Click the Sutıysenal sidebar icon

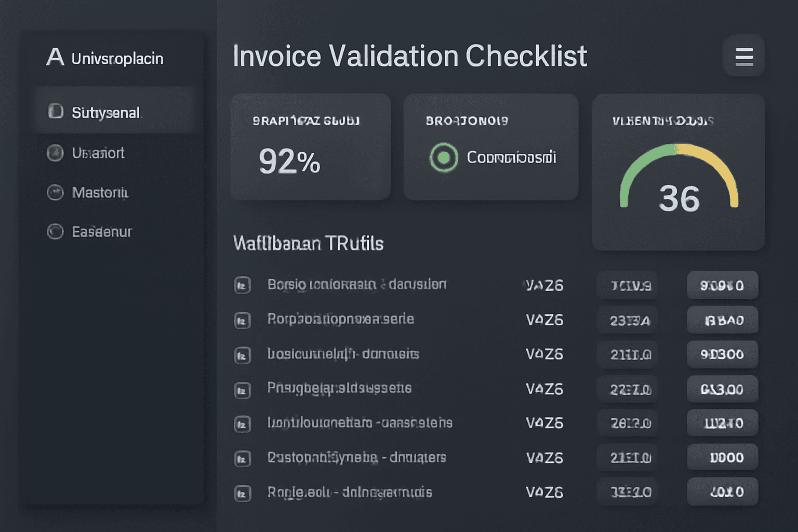[x=56, y=111]
